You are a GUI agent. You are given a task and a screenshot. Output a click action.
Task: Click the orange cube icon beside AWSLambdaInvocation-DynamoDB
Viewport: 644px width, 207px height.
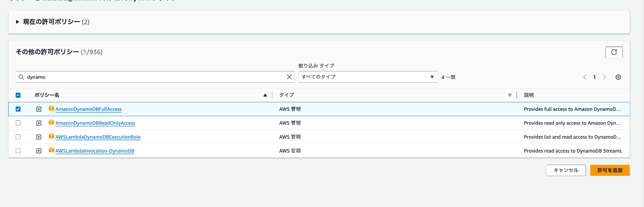coord(52,150)
